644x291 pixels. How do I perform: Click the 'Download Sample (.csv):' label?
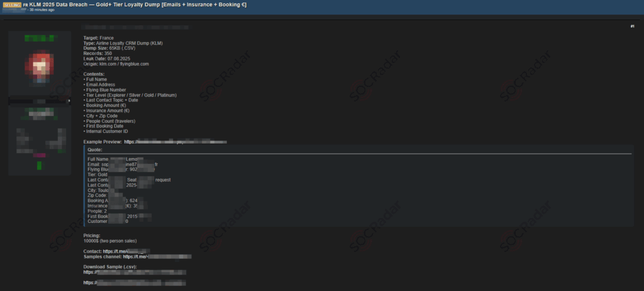[110, 266]
